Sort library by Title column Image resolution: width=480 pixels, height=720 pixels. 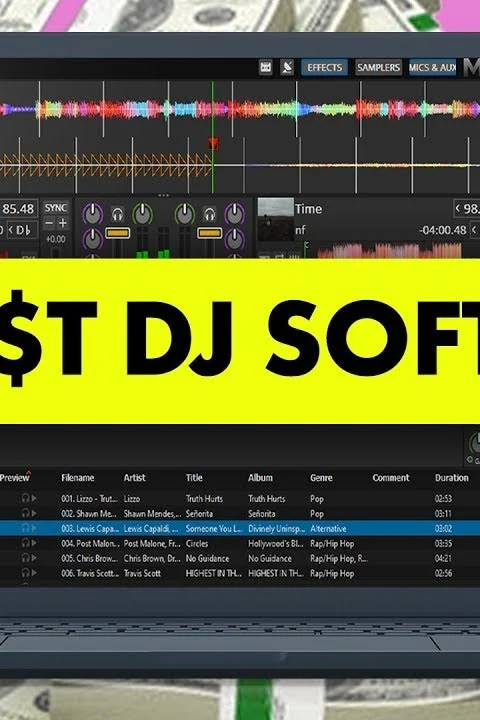[194, 478]
